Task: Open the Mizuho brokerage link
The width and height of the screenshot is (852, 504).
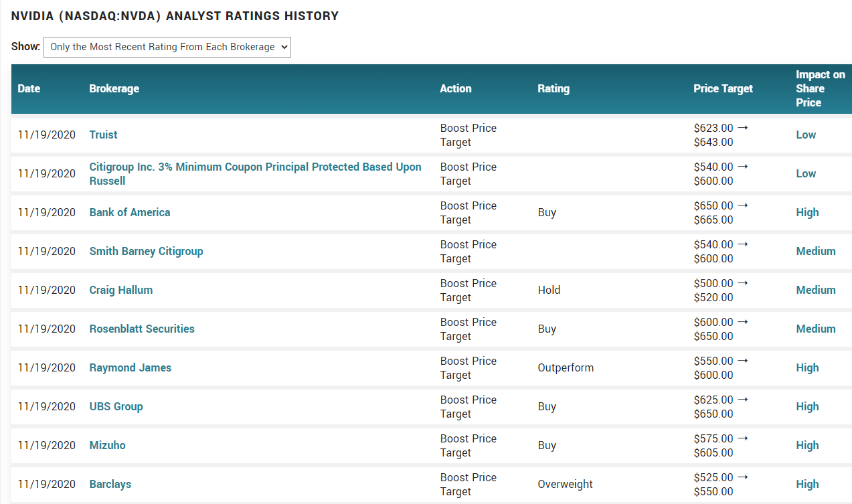Action: [x=108, y=445]
